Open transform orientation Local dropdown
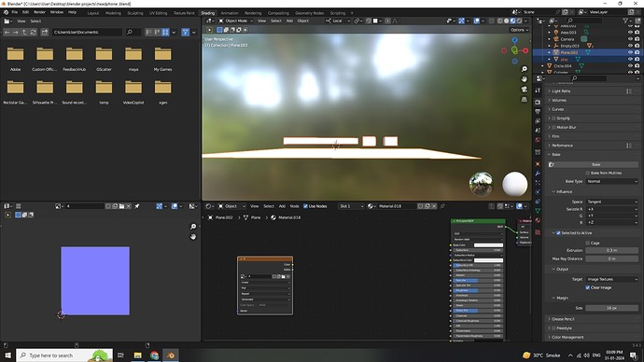644x362 pixels. click(x=338, y=21)
